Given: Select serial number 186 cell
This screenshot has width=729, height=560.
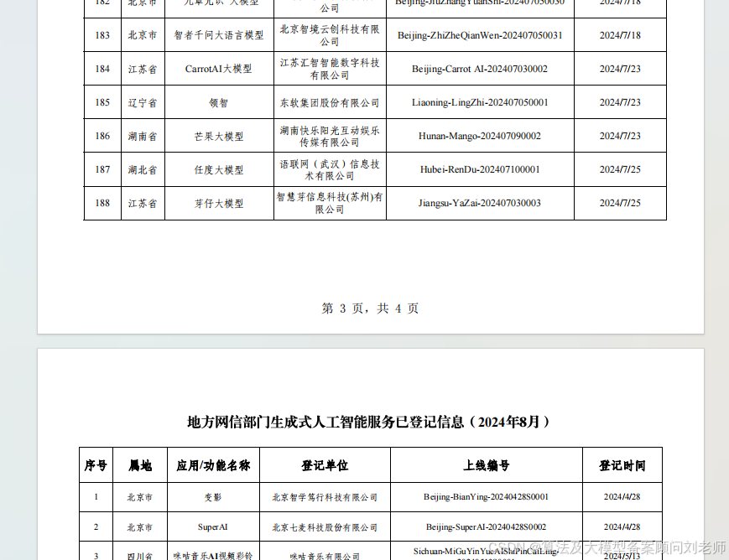Looking at the screenshot, I should (x=102, y=136).
